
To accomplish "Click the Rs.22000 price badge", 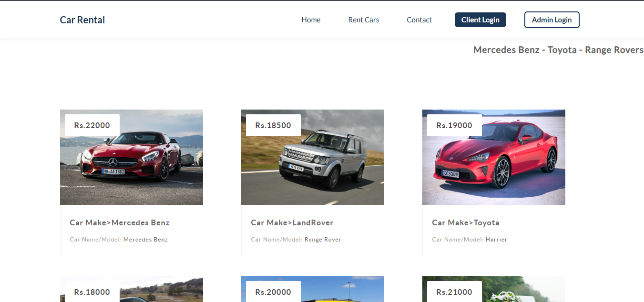I will pyautogui.click(x=92, y=125).
